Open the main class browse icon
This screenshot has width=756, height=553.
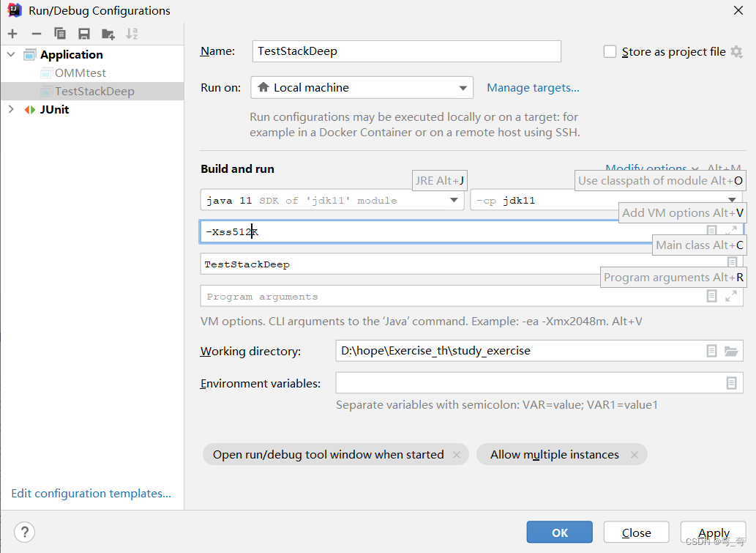click(x=732, y=262)
